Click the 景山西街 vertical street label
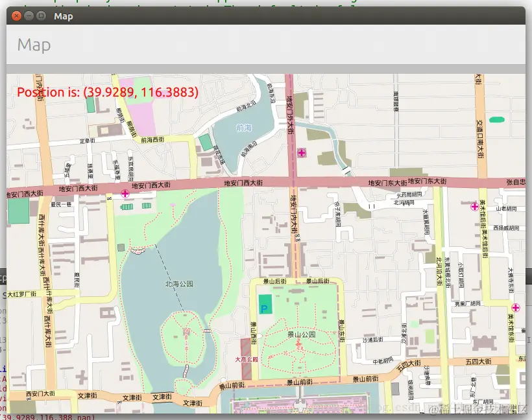Viewport: 532px width, 420px height. coord(253,332)
